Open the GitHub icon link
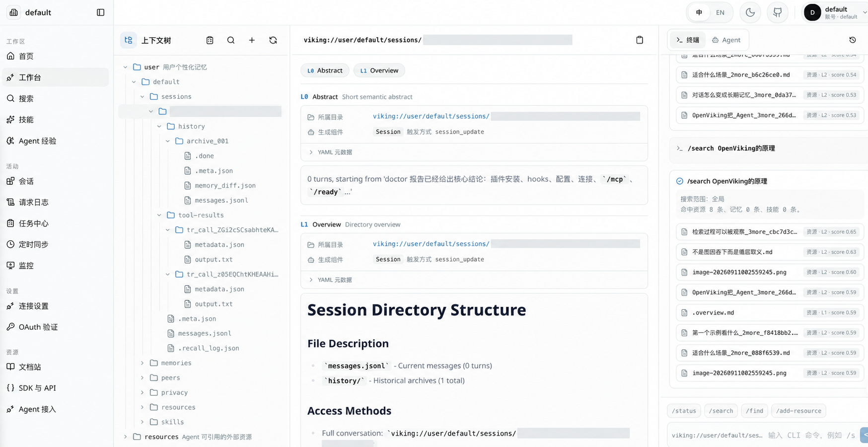 [778, 12]
